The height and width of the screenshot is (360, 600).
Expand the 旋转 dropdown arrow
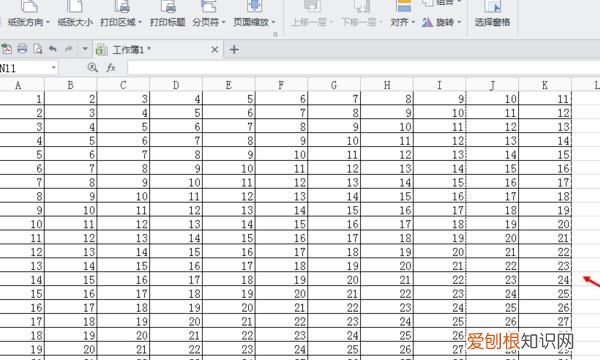[x=460, y=23]
